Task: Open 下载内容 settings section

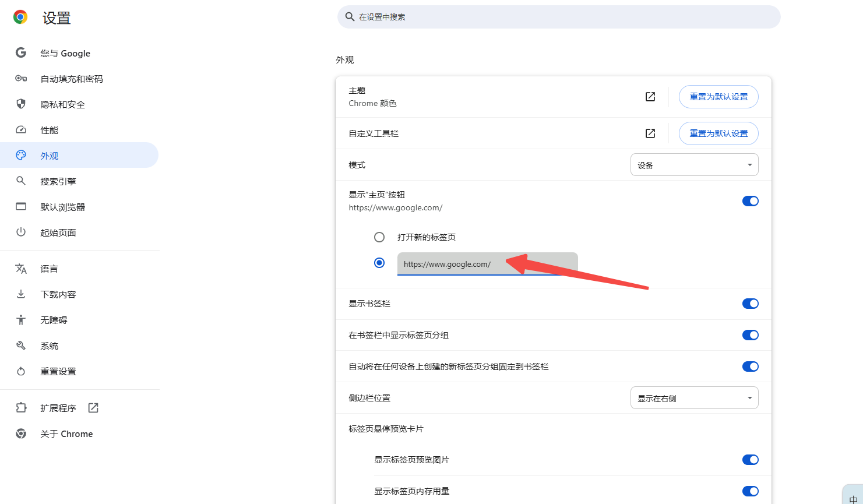Action: (x=79, y=294)
